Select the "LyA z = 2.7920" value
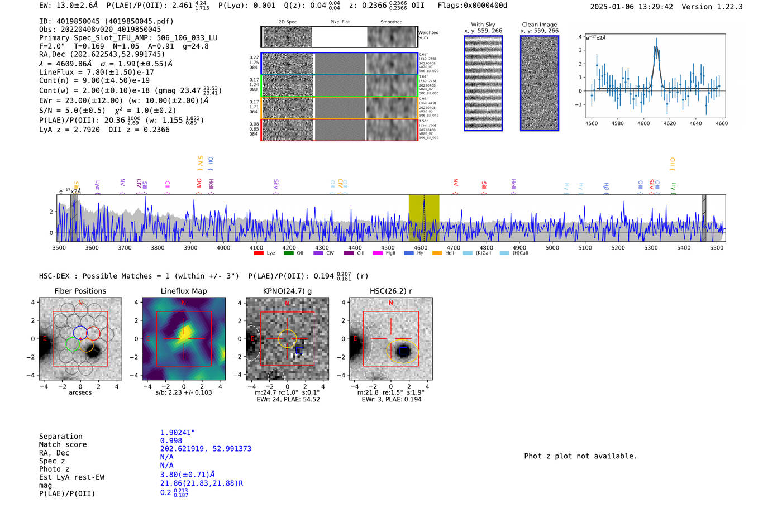 [69, 130]
